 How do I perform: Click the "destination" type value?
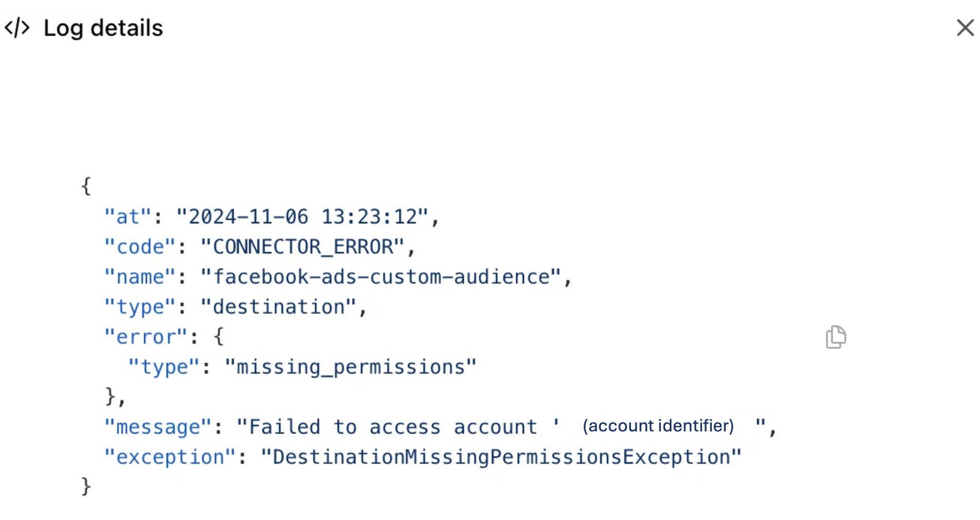point(278,307)
